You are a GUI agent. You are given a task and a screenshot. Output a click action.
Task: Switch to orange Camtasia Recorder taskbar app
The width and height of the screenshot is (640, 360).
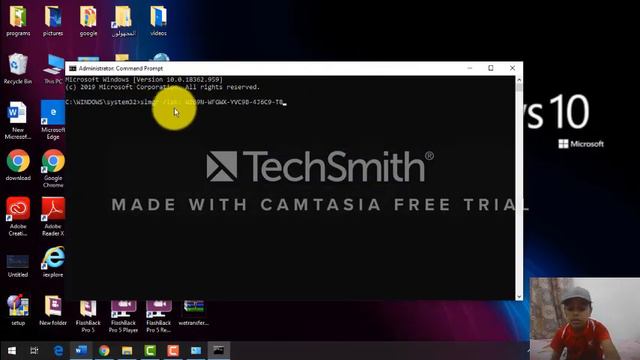(x=173, y=351)
